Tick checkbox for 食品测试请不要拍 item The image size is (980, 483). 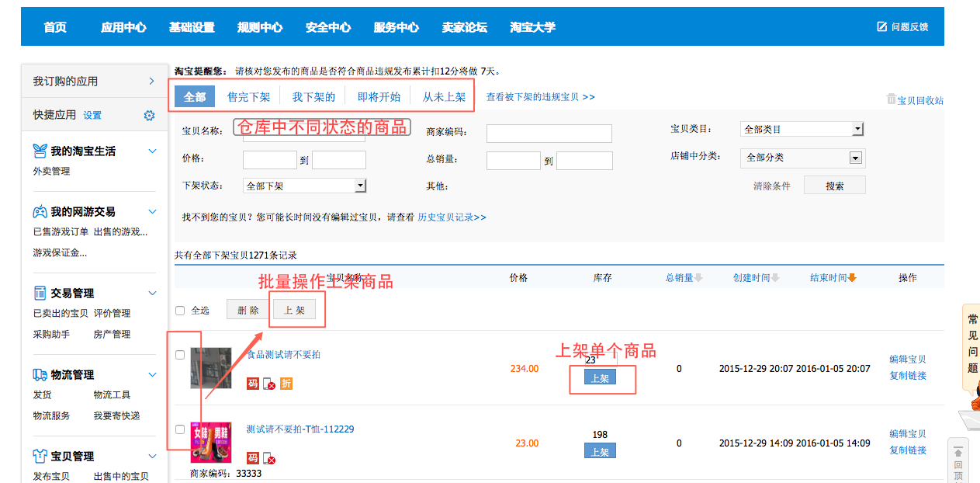tap(180, 355)
